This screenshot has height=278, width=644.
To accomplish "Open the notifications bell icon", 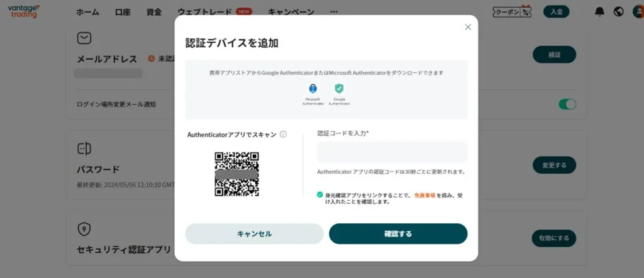I will [599, 12].
